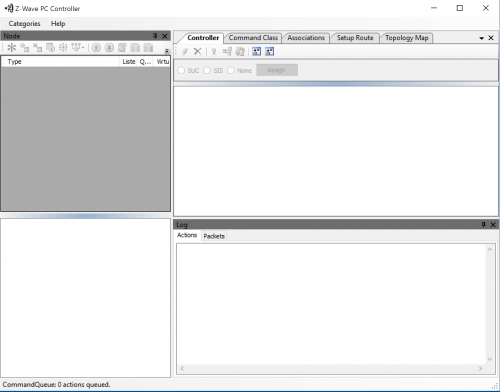Click the stacked documents icon in Controller toolbar
Viewport: 500px width, 392px height.
coord(240,52)
